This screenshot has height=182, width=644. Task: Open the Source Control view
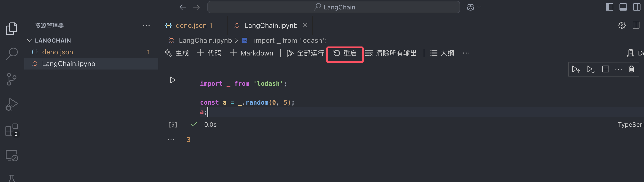pyautogui.click(x=11, y=79)
